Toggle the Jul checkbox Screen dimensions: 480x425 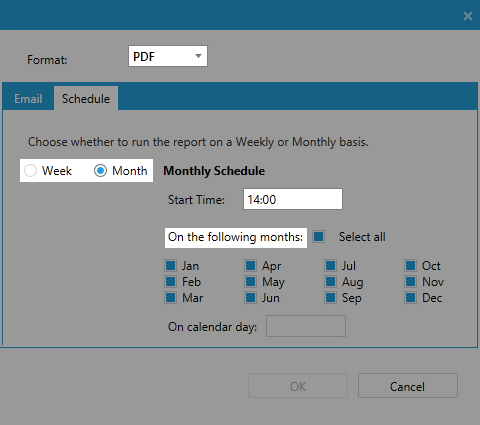[x=330, y=266]
